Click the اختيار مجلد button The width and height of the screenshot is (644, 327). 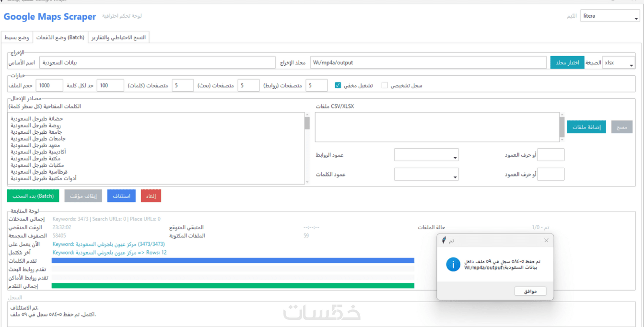click(x=567, y=62)
